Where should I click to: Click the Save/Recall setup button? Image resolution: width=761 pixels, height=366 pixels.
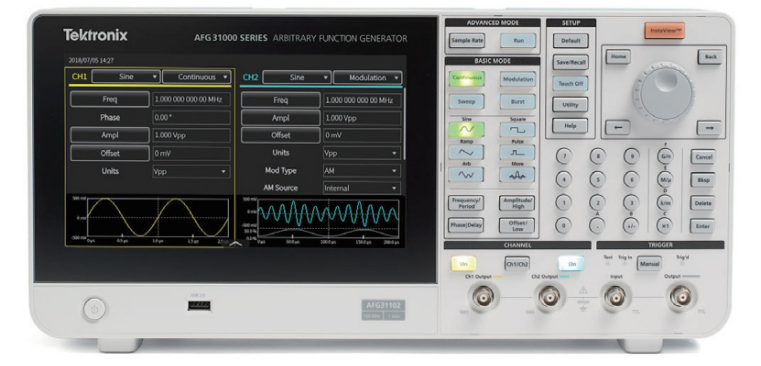[x=570, y=62]
